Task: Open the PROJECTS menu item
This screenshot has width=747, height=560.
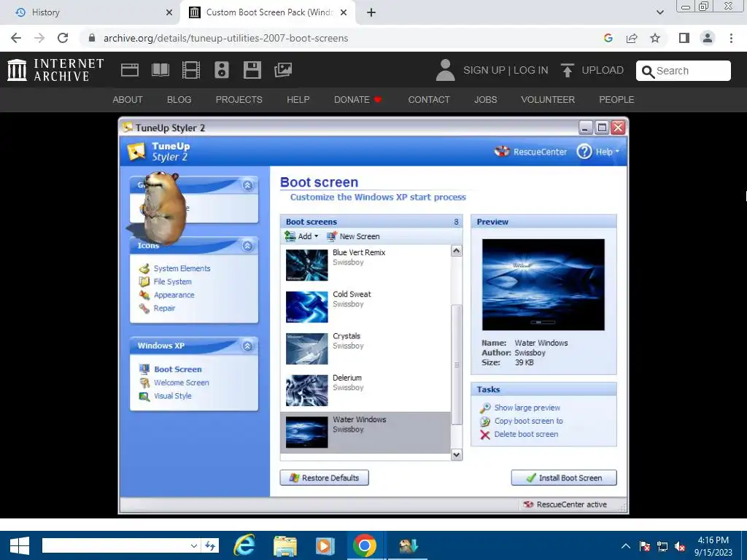Action: pyautogui.click(x=239, y=99)
